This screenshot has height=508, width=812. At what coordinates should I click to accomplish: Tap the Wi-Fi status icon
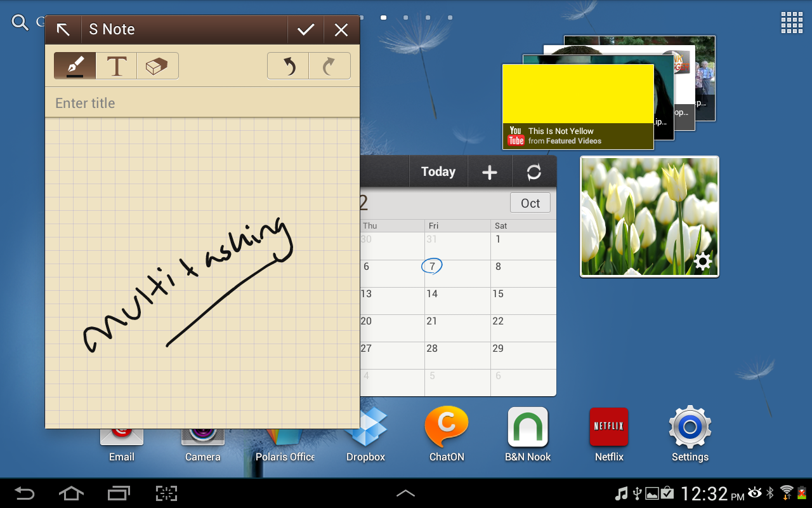pos(787,492)
